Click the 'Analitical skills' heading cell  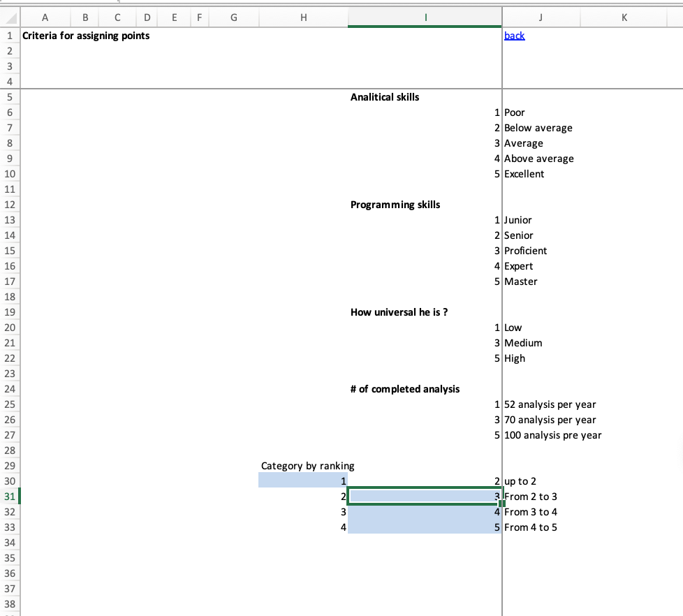(385, 97)
